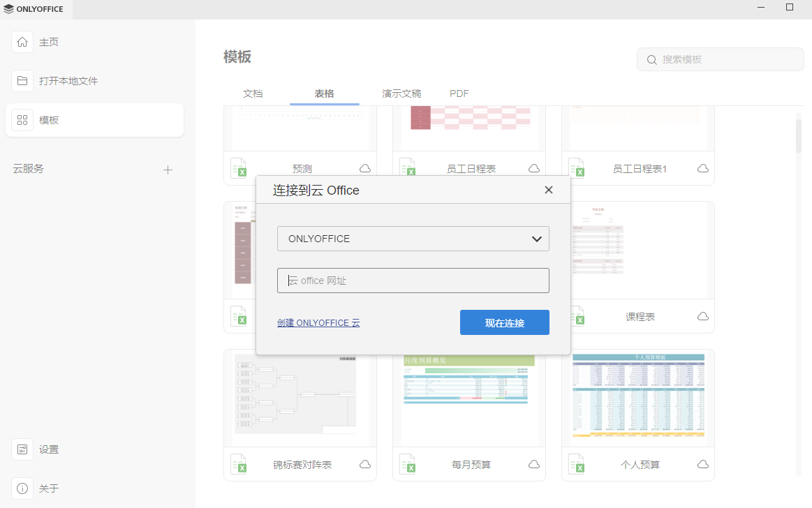Click spreadsheet file icon of 员工日程表1
This screenshot has height=508, width=812.
click(577, 167)
